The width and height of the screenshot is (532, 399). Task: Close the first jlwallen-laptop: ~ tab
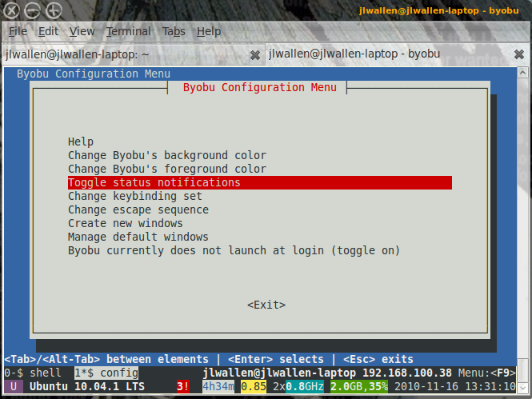pos(254,55)
